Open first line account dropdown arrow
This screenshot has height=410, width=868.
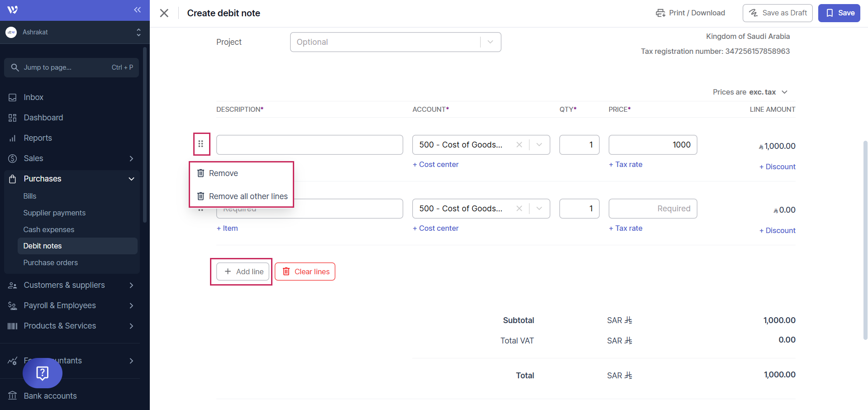(539, 145)
